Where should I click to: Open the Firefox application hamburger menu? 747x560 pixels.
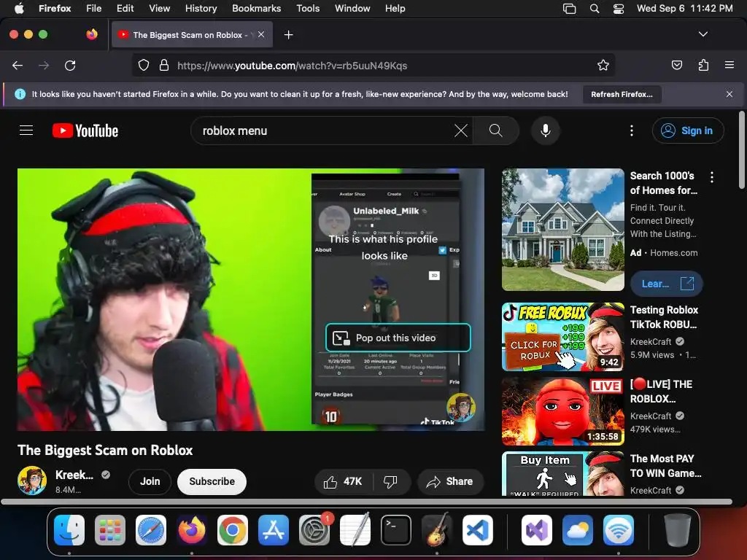(x=729, y=65)
